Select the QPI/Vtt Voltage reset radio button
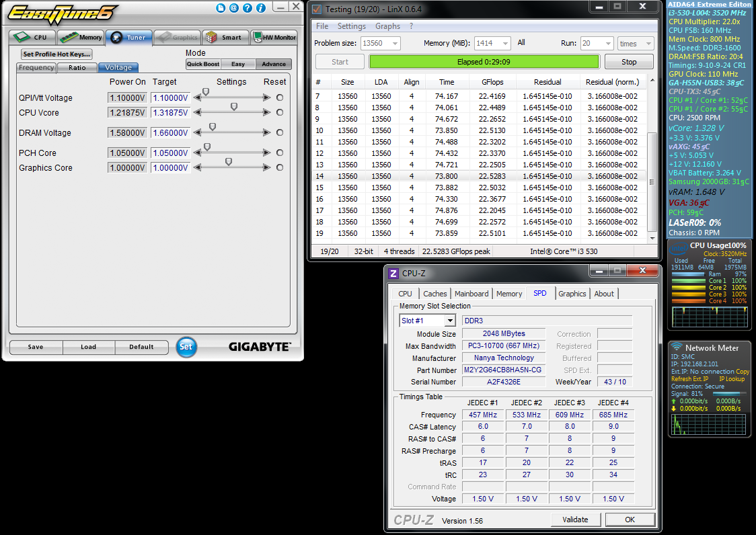 pyautogui.click(x=280, y=97)
